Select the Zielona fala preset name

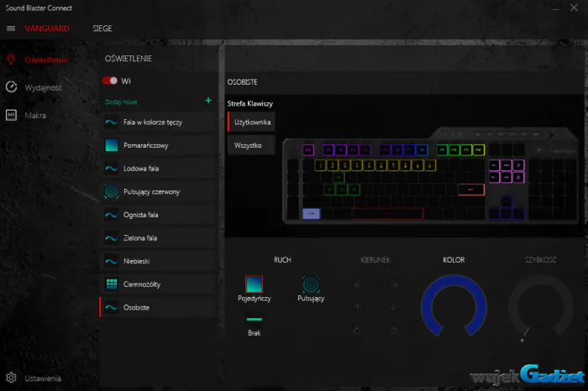[x=140, y=238]
